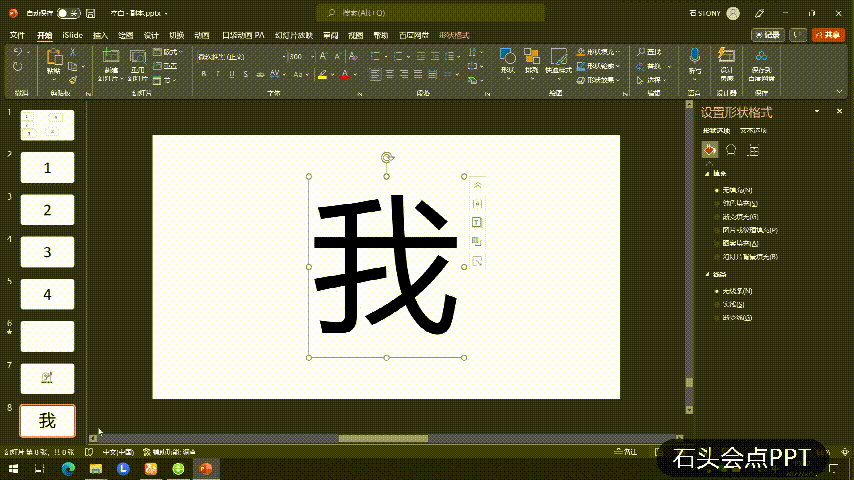854x480 pixels.
Task: Click the Quick Styles icon
Action: click(558, 57)
